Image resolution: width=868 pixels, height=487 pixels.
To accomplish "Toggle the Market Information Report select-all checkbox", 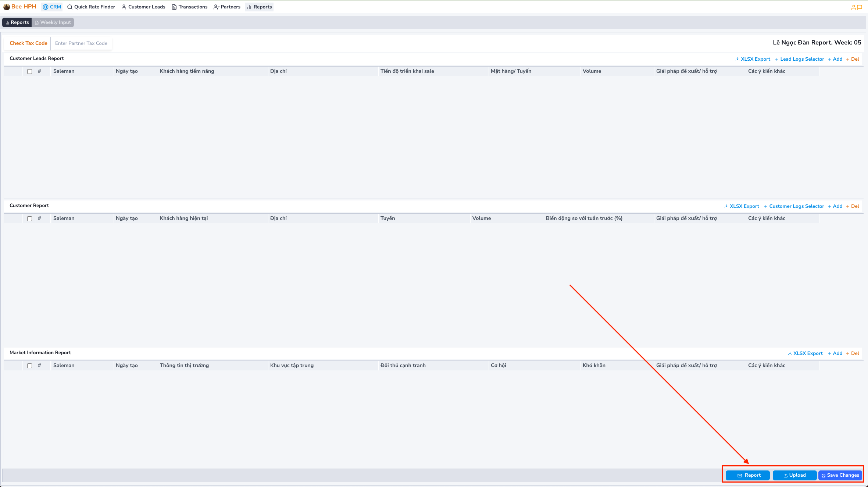I will pos(30,366).
